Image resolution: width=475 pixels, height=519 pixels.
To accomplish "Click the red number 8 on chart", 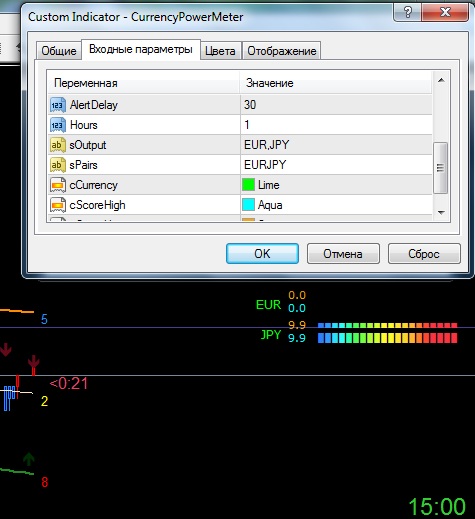I will click(45, 482).
